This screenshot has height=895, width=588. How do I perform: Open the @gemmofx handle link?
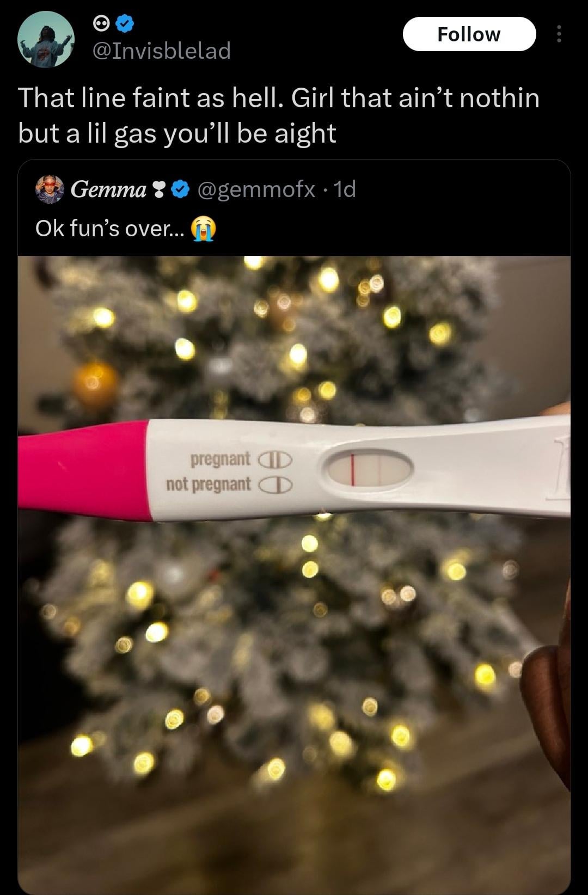256,189
